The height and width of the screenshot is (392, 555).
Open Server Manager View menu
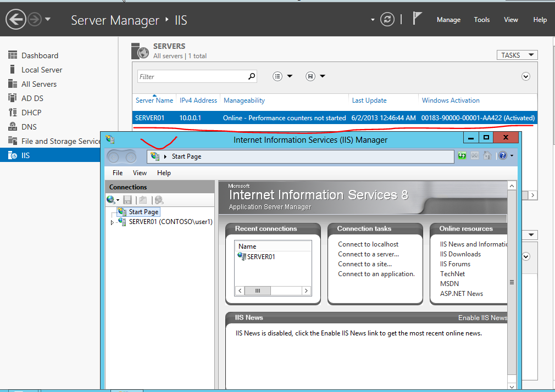(x=510, y=20)
